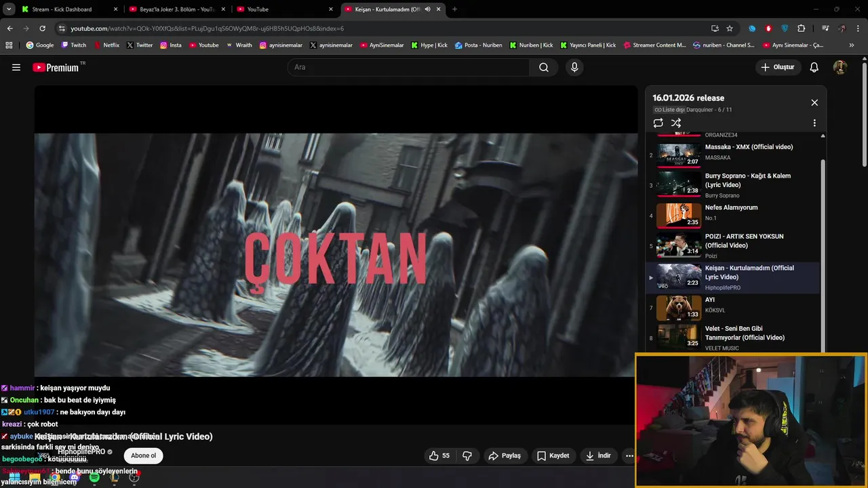Screen dimensions: 868x488
Task: Open Discord from the taskbar
Action: [x=75, y=478]
